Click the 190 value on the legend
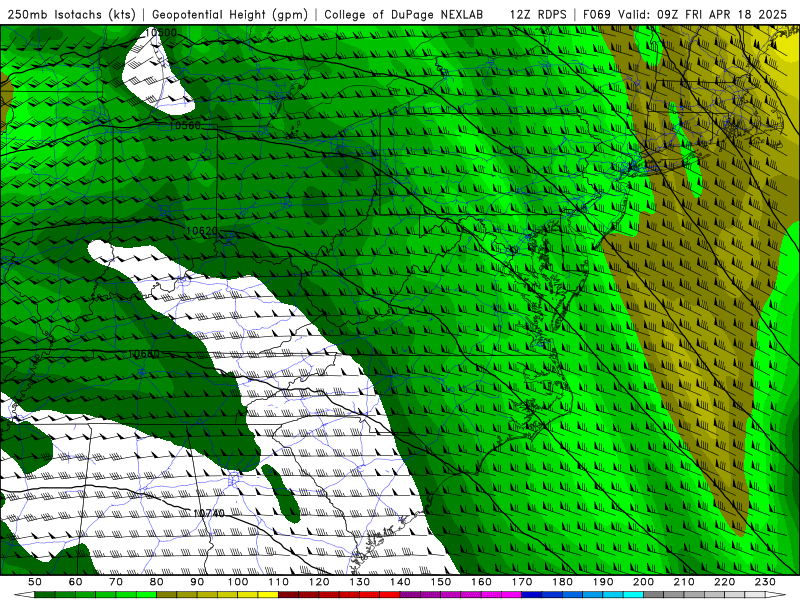This screenshot has height=600, width=800. pos(603,582)
